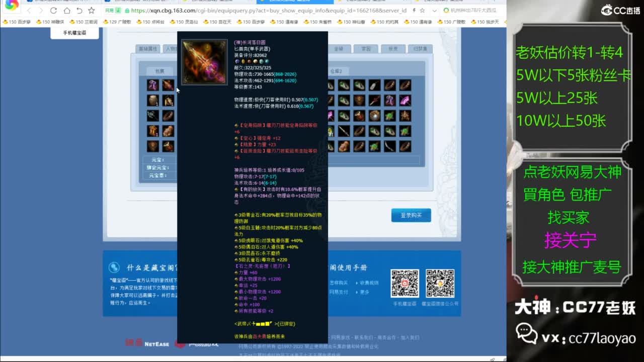Select the pink crystal item in 仓库2 grid

[x=405, y=101]
